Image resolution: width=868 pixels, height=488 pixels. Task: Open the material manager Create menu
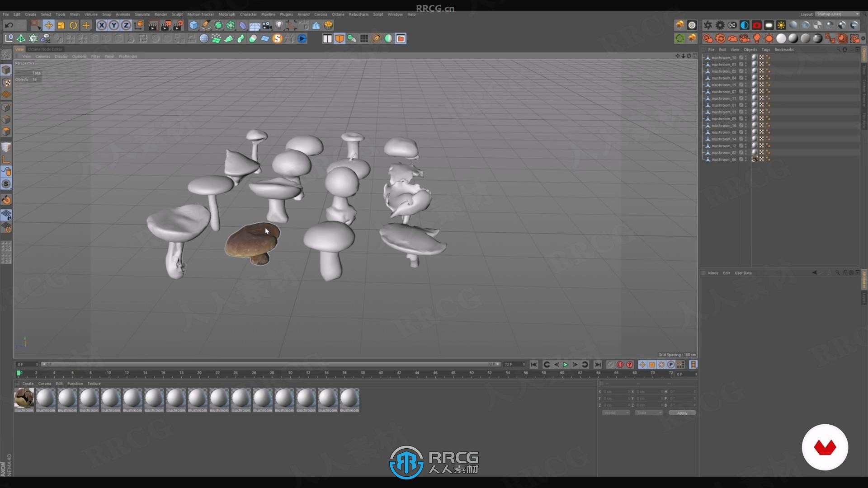pyautogui.click(x=28, y=384)
